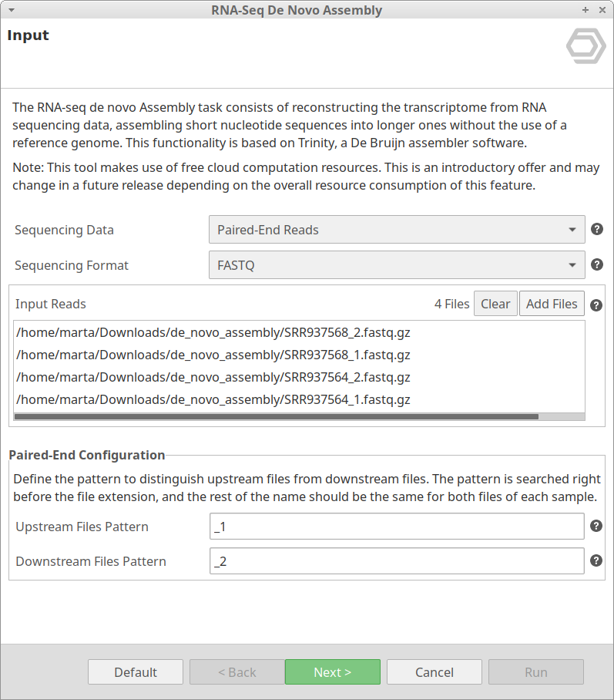The width and height of the screenshot is (614, 700).
Task: Focus the Upstream Files Pattern field
Action: click(396, 527)
